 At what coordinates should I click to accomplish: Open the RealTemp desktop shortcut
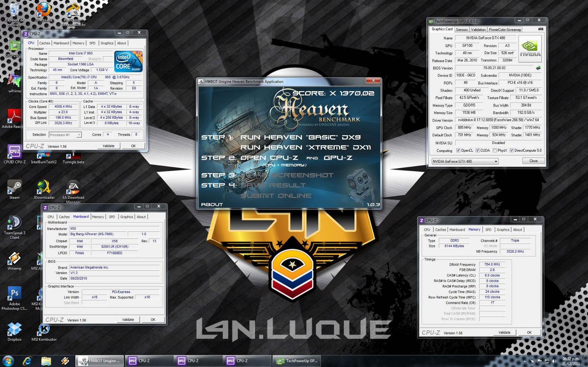point(73,15)
